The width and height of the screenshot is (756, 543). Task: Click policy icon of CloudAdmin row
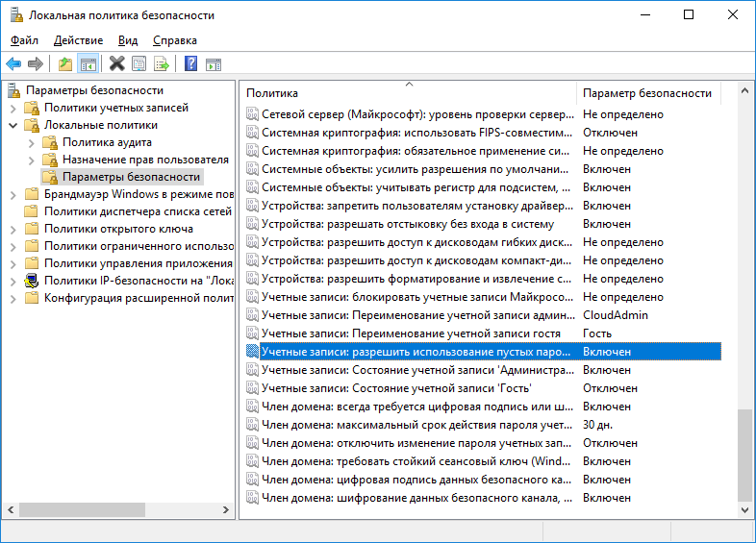click(252, 314)
